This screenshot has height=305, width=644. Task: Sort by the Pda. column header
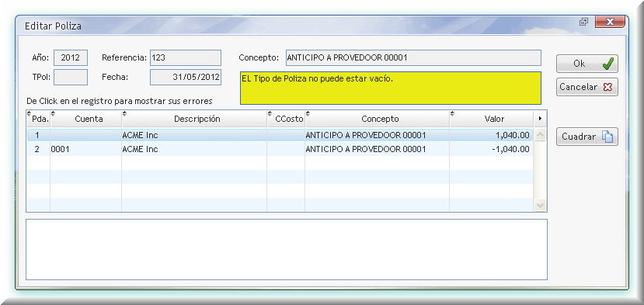click(x=38, y=119)
